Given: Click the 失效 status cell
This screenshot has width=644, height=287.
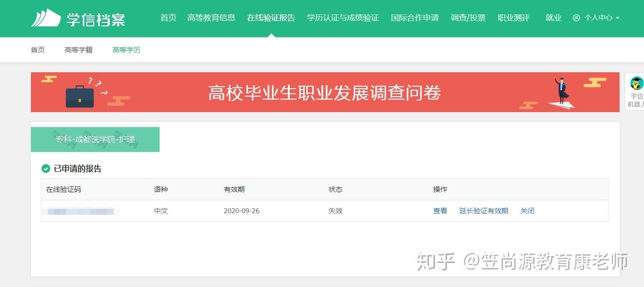Looking at the screenshot, I should 335,211.
